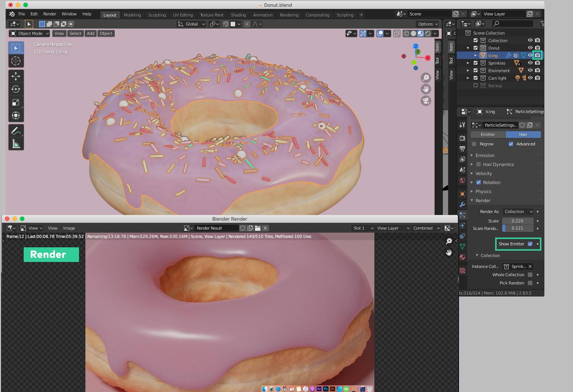Disable Icing in renders via camera icon

tap(538, 55)
